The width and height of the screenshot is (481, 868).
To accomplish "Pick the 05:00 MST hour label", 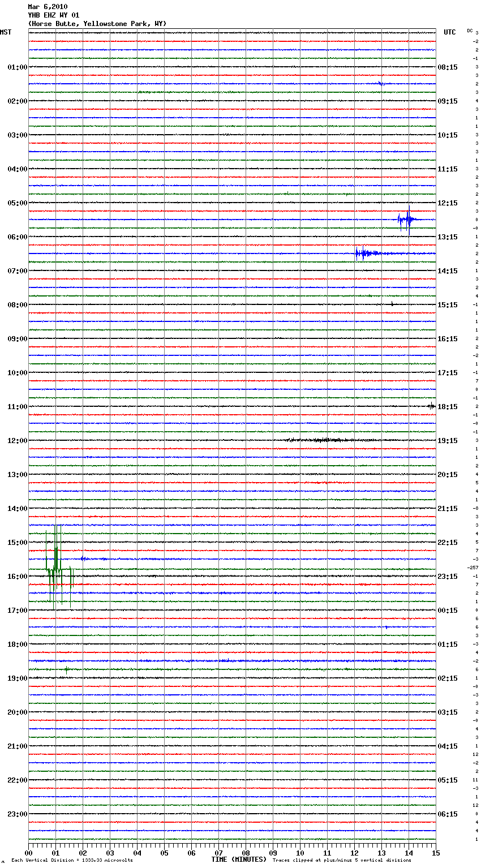I will pos(18,203).
